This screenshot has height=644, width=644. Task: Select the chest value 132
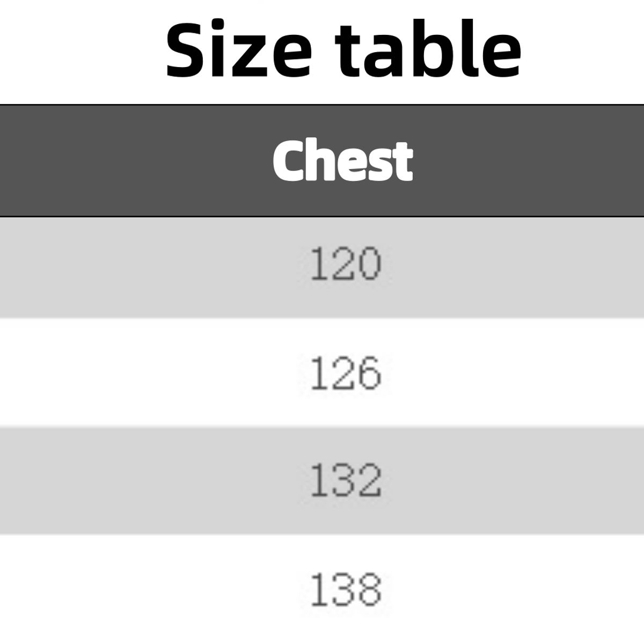[x=346, y=480]
